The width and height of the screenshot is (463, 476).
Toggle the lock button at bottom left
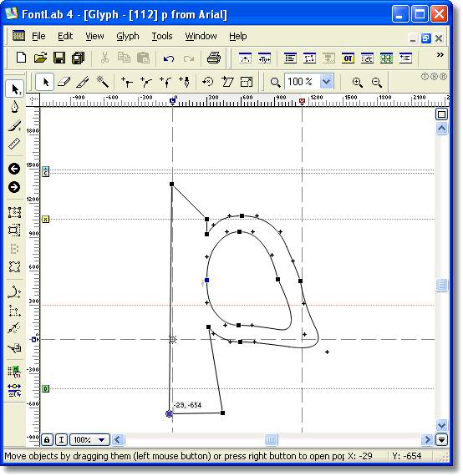pyautogui.click(x=47, y=440)
